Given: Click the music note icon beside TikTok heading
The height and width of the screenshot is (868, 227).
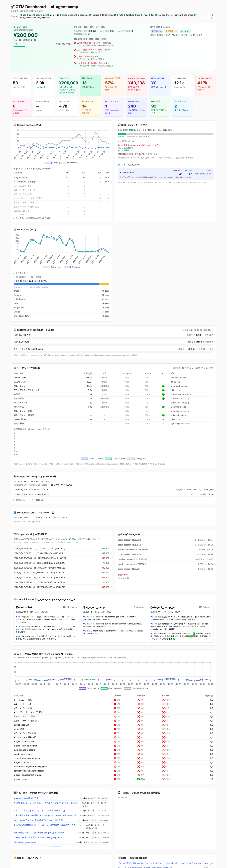Looking at the screenshot, I should pos(119,793).
